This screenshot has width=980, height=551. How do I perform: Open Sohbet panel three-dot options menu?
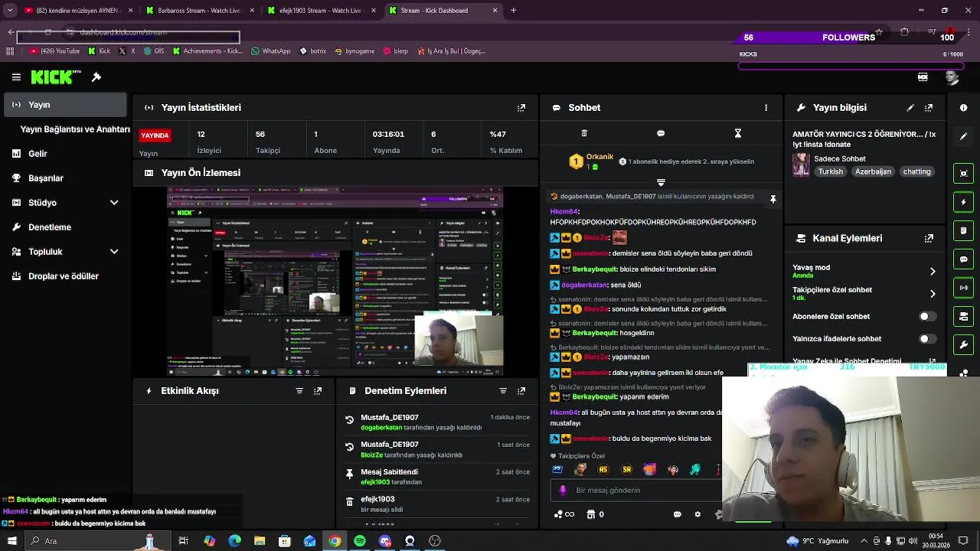[766, 108]
